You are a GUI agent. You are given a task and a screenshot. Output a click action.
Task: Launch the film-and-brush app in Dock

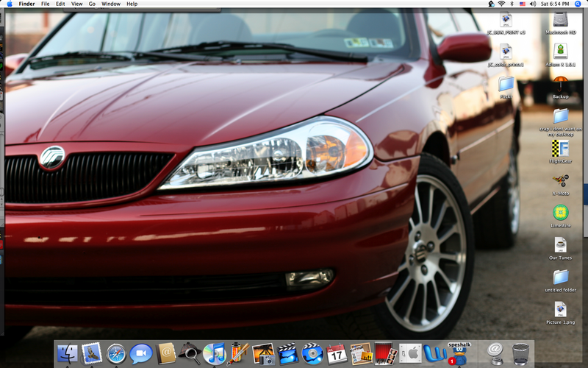[x=238, y=353]
